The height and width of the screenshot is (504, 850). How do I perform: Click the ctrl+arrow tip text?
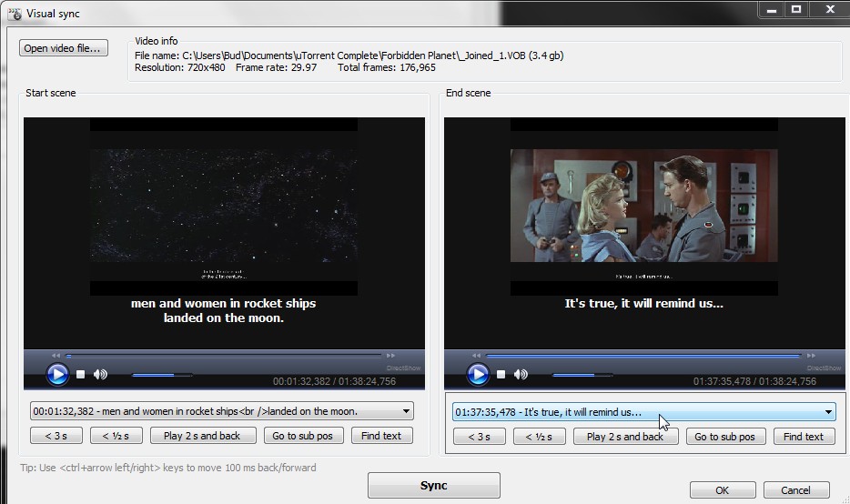click(168, 468)
